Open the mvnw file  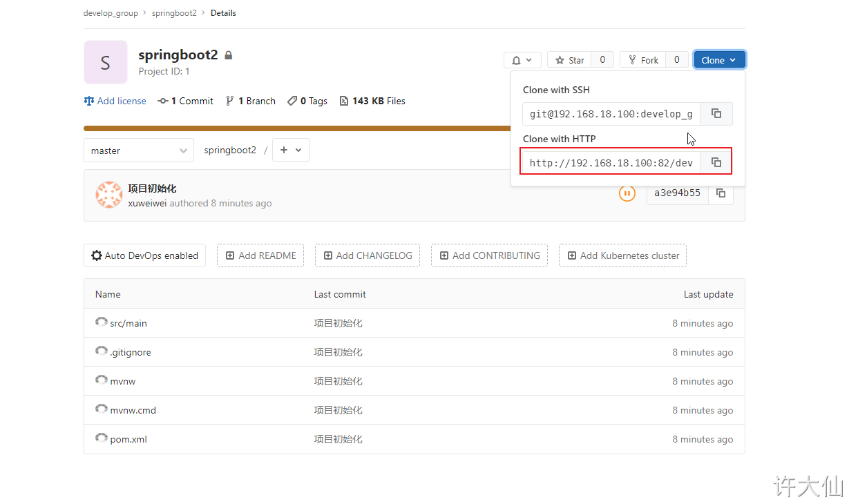pyautogui.click(x=123, y=381)
